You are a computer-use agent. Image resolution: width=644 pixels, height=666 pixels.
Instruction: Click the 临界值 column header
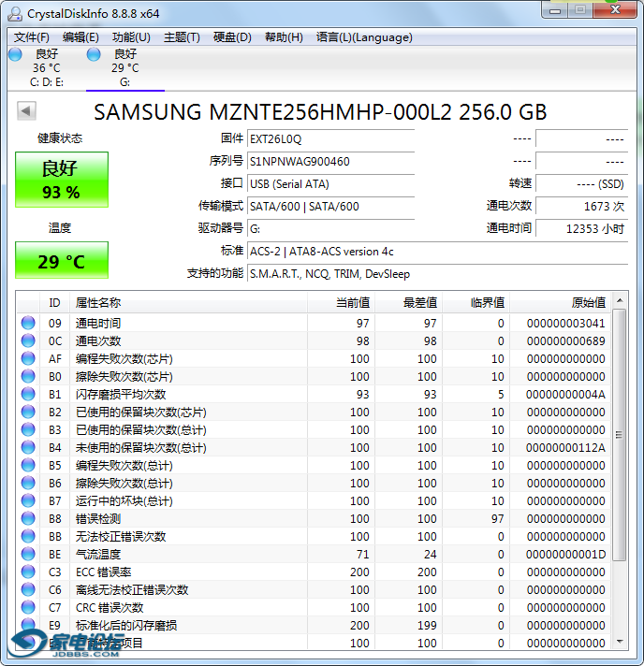click(x=476, y=303)
